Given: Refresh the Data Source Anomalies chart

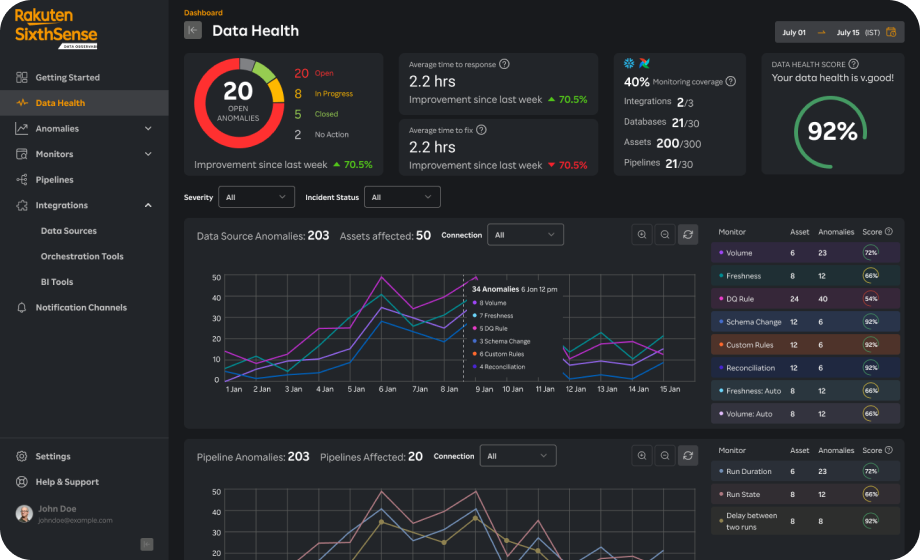Looking at the screenshot, I should (688, 235).
